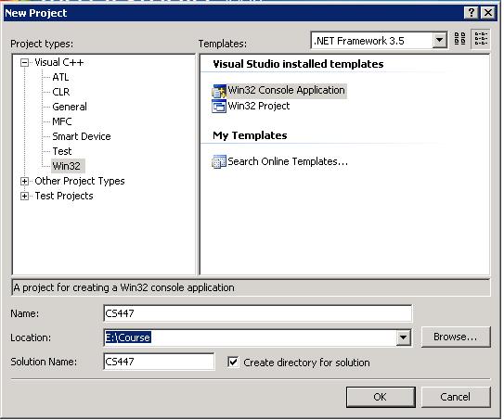Toggle Create directory for solution checkbox
This screenshot has width=504, height=420.
(x=233, y=363)
